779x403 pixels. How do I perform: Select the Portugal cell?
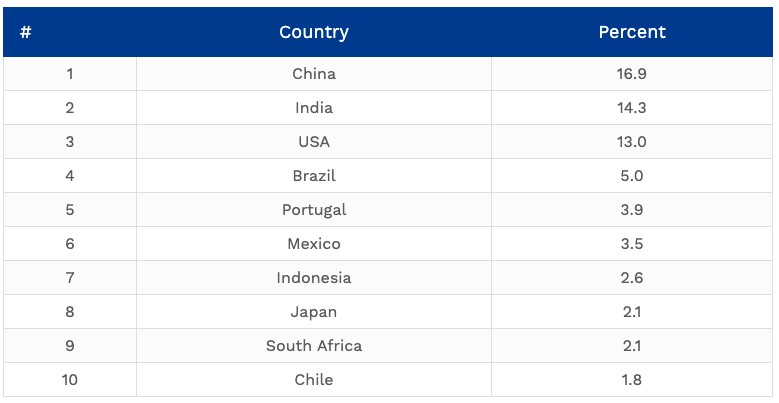click(314, 210)
